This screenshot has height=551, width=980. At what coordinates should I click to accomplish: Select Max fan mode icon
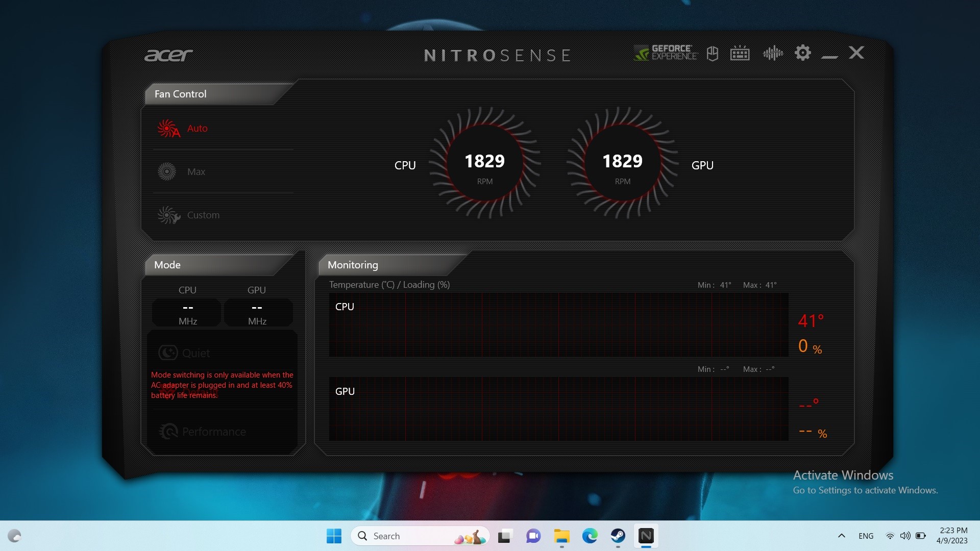click(x=167, y=172)
